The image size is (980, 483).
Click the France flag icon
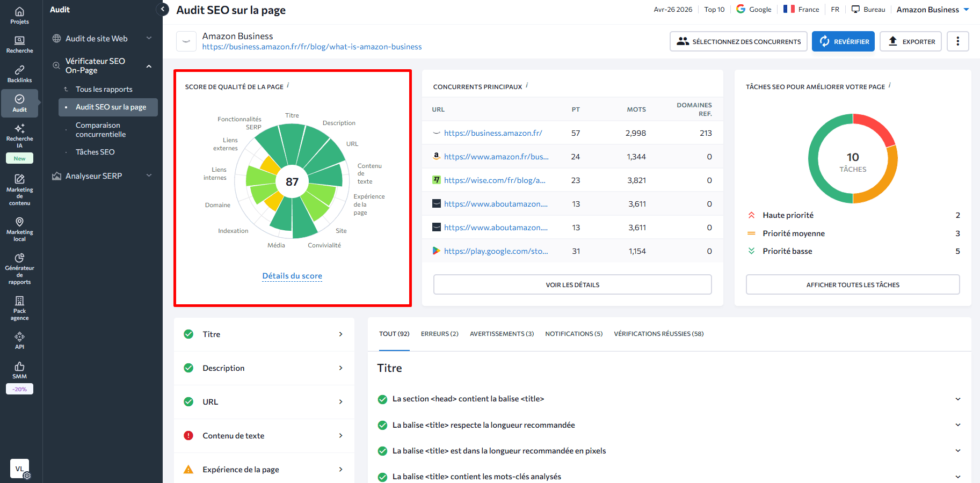[x=789, y=9]
